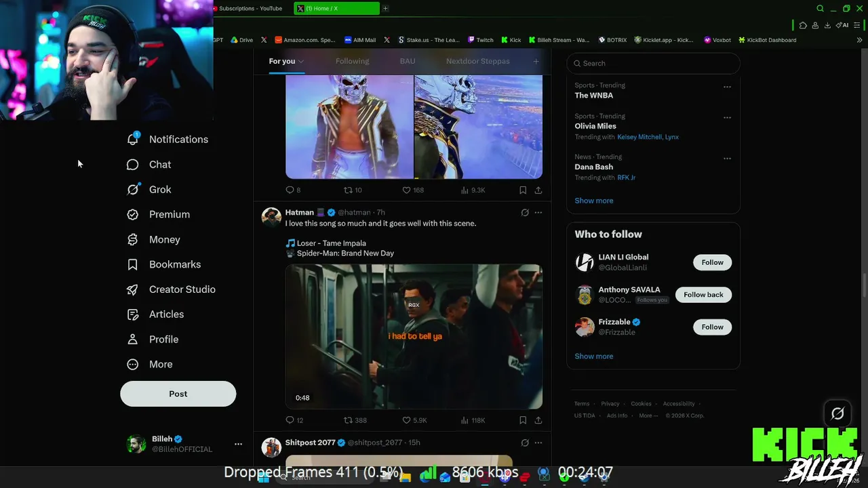The height and width of the screenshot is (488, 868).
Task: Open Billeh account switcher menu
Action: coord(238,444)
